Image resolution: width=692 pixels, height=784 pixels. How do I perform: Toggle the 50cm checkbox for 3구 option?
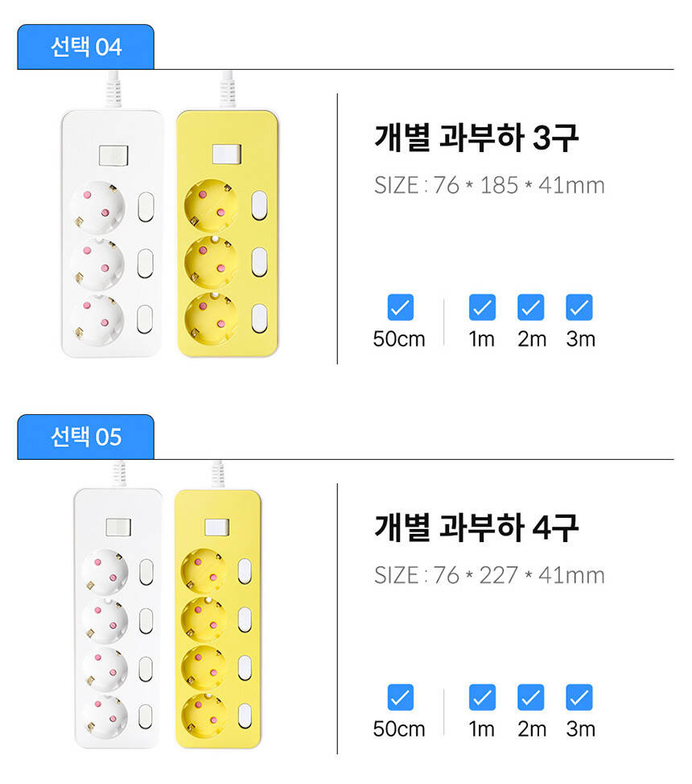pos(400,307)
